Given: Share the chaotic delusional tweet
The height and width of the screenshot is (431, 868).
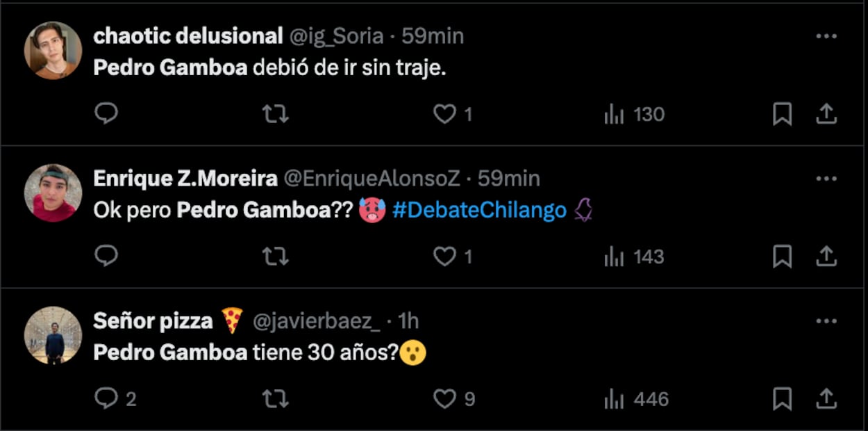Looking at the screenshot, I should (x=826, y=114).
